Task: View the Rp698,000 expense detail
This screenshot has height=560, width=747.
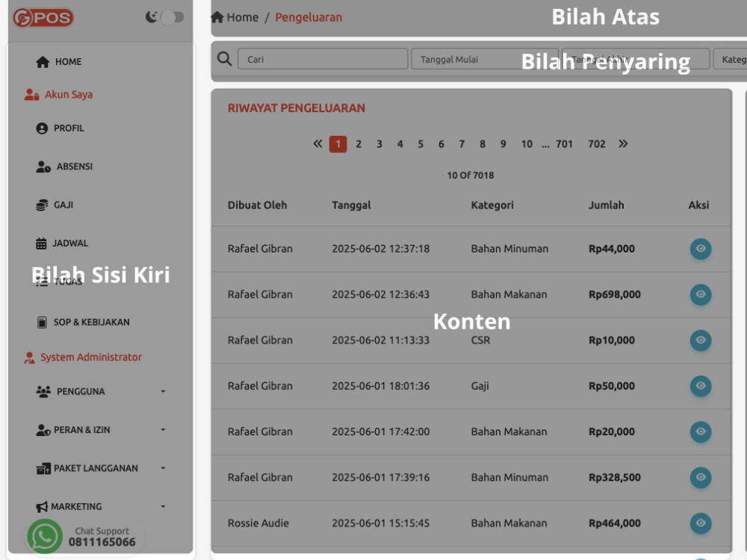Action: [x=701, y=294]
